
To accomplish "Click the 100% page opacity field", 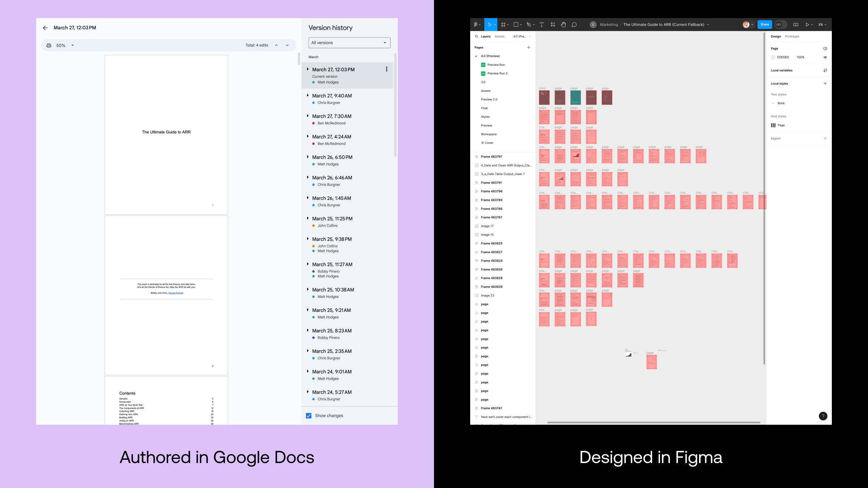I will pos(801,57).
